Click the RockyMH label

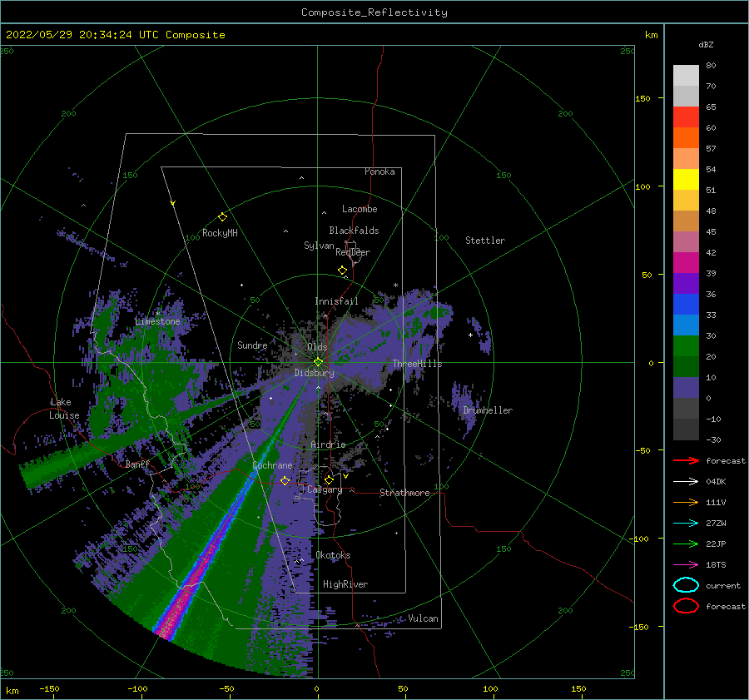220,233
